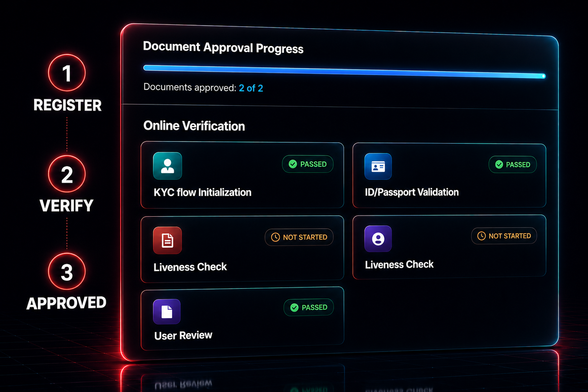The image size is (588, 392).
Task: Click the green checkmark in ID/Passport Validation's badge
Action: 499,165
